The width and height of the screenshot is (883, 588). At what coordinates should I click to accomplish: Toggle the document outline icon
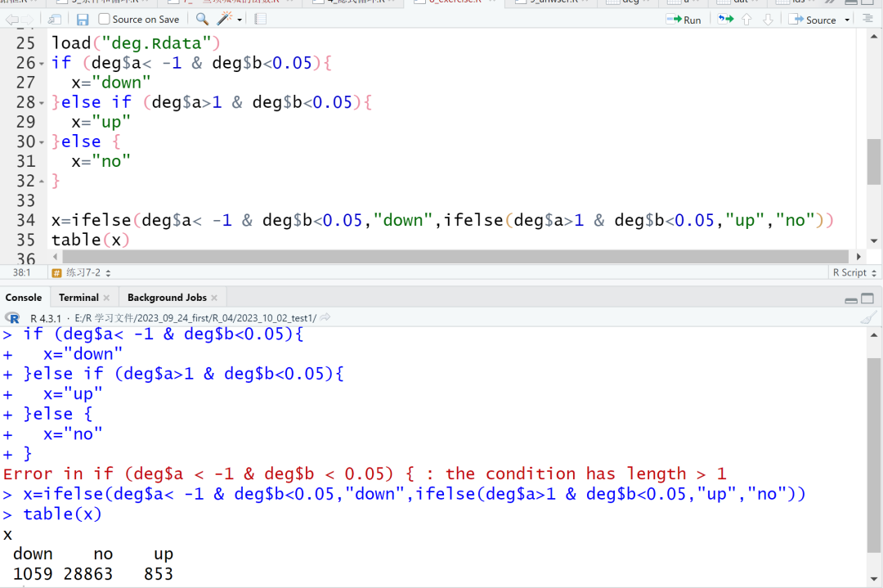[x=867, y=19]
